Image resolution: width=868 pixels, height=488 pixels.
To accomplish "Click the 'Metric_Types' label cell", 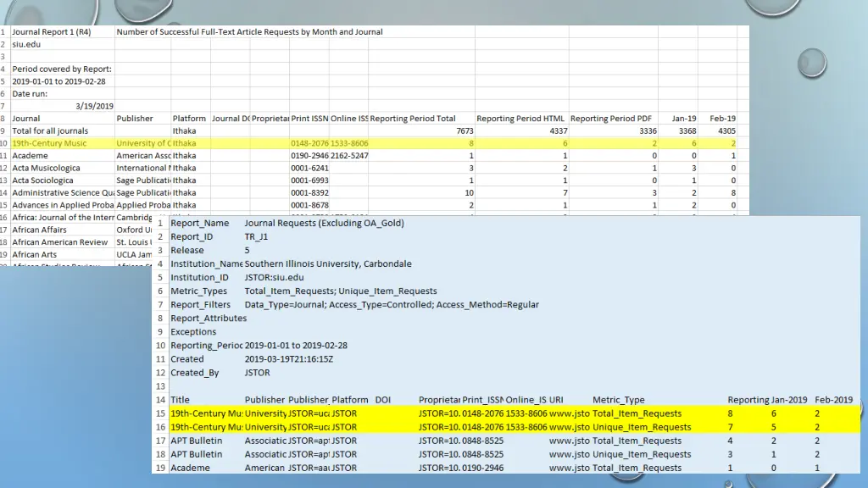I will [x=198, y=291].
